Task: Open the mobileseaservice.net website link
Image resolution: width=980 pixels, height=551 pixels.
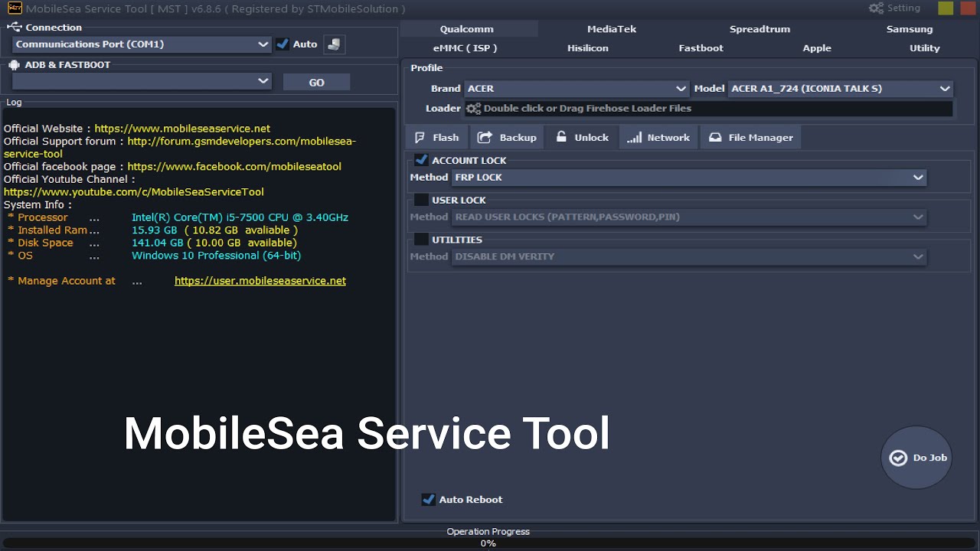Action: tap(182, 129)
